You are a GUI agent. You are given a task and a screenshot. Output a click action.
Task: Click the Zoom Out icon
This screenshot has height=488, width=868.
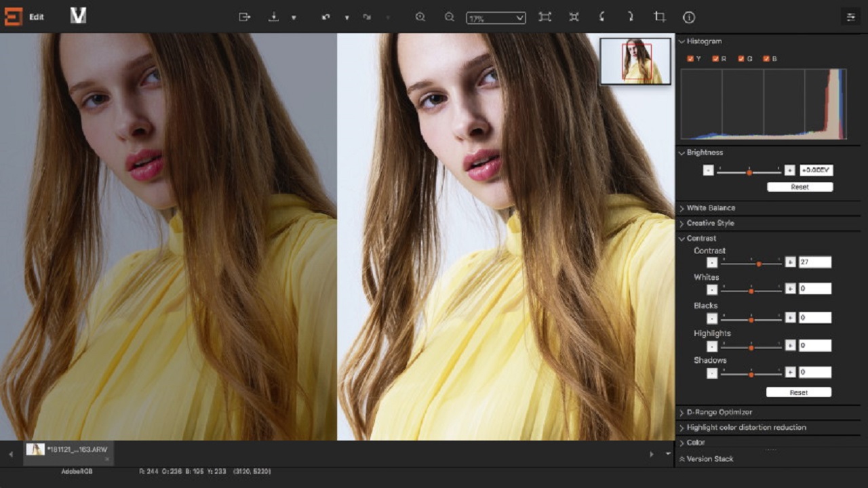[x=450, y=17]
